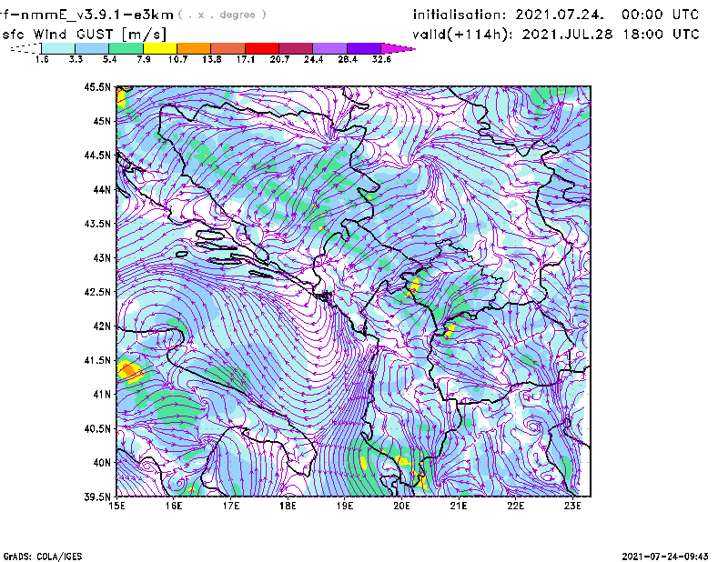This screenshot has width=728, height=562.
Task: Click the legend value 3.3
Action: pyautogui.click(x=76, y=59)
